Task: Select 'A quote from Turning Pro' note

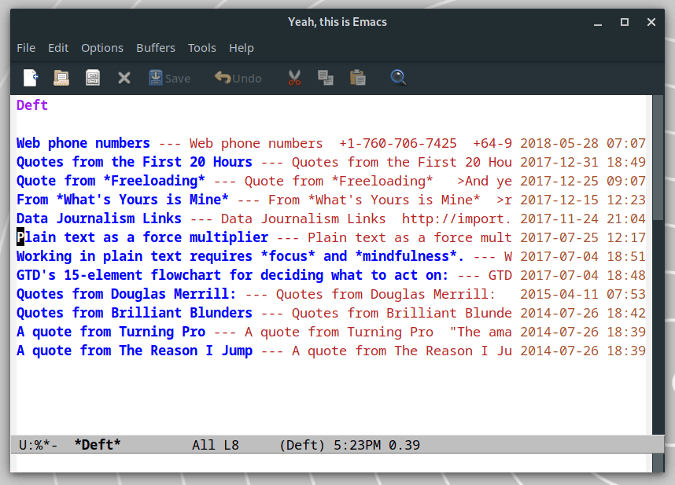Action: click(x=111, y=331)
